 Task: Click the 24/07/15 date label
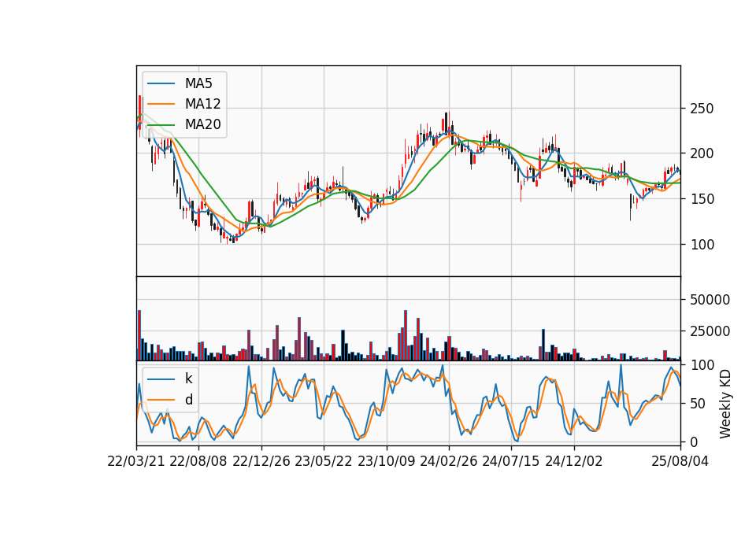pyautogui.click(x=510, y=461)
